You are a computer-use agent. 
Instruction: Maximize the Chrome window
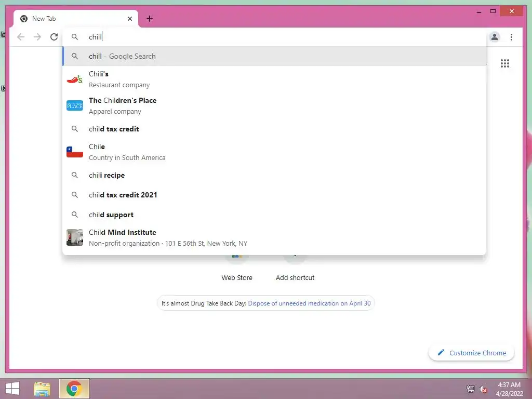tap(493, 11)
